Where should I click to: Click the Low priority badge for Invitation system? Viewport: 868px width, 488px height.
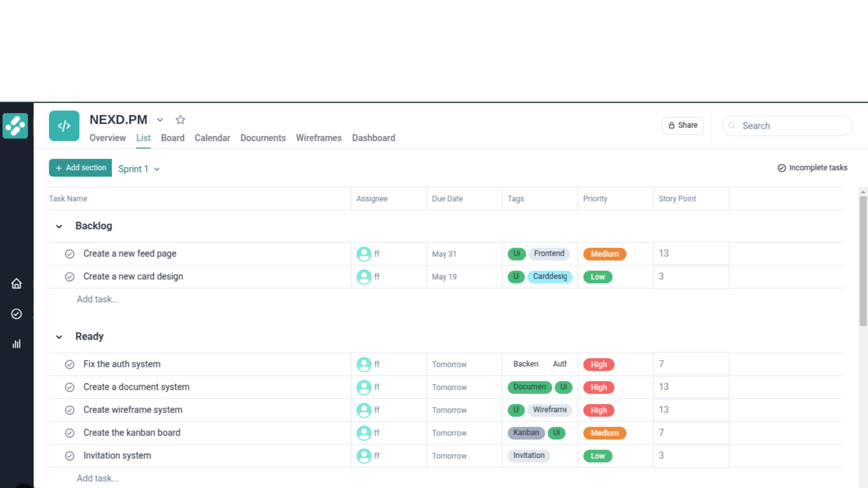[x=598, y=456]
